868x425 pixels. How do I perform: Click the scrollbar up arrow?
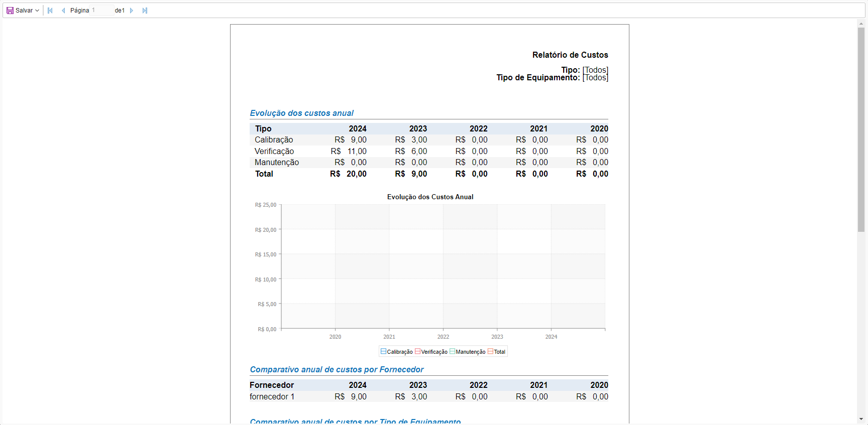pyautogui.click(x=861, y=23)
